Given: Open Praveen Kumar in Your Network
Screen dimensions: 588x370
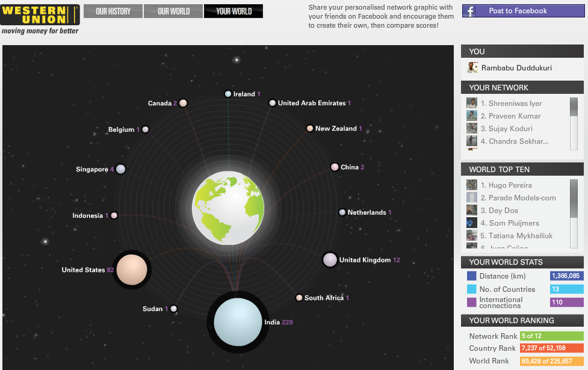Looking at the screenshot, I should 510,116.
